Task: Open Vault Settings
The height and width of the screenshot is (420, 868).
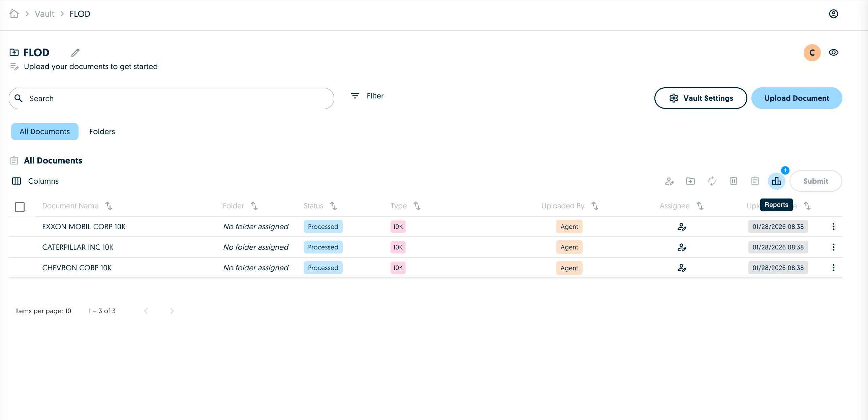Action: click(701, 98)
